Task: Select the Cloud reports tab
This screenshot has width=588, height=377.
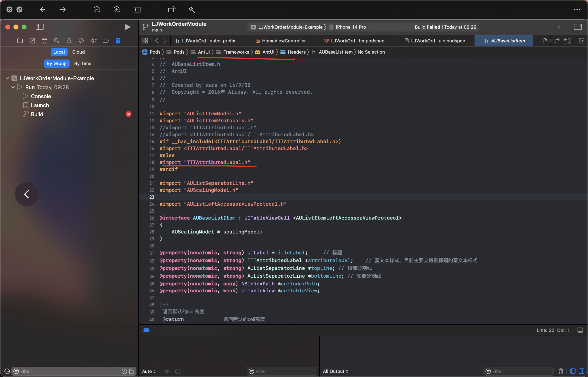Action: click(x=78, y=52)
